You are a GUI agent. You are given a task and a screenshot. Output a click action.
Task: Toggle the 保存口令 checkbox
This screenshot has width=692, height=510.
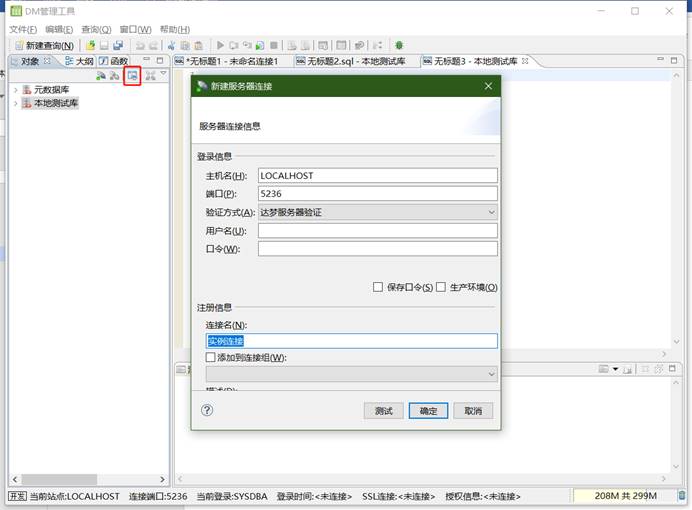pyautogui.click(x=378, y=287)
